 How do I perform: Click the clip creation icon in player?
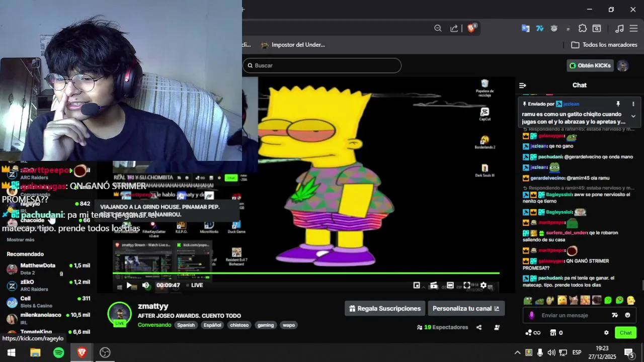[x=434, y=285]
